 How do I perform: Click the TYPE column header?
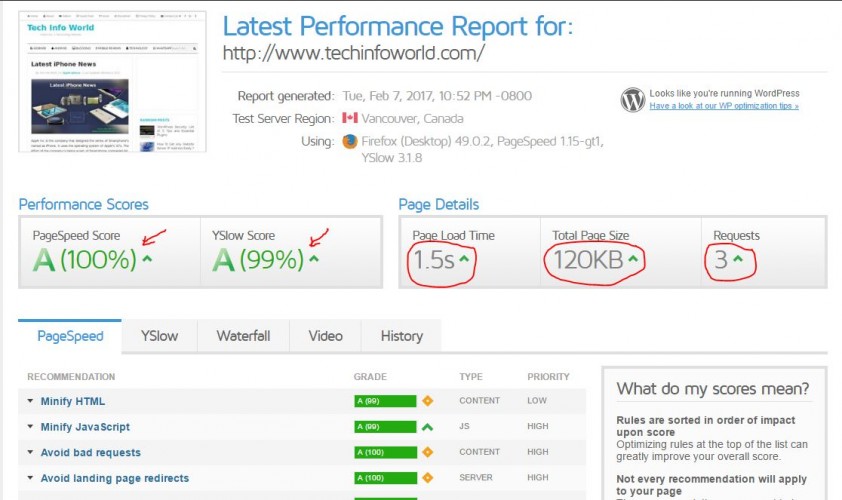(471, 376)
